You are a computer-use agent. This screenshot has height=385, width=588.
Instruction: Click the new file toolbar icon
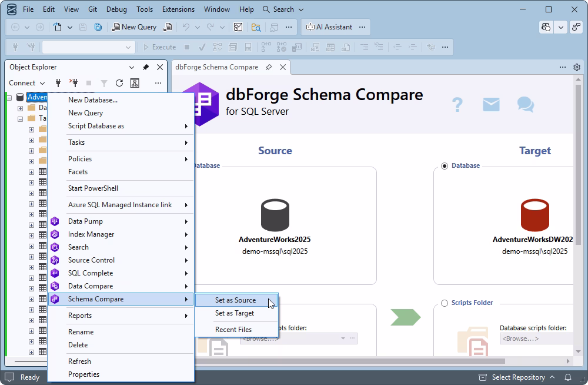click(x=58, y=27)
